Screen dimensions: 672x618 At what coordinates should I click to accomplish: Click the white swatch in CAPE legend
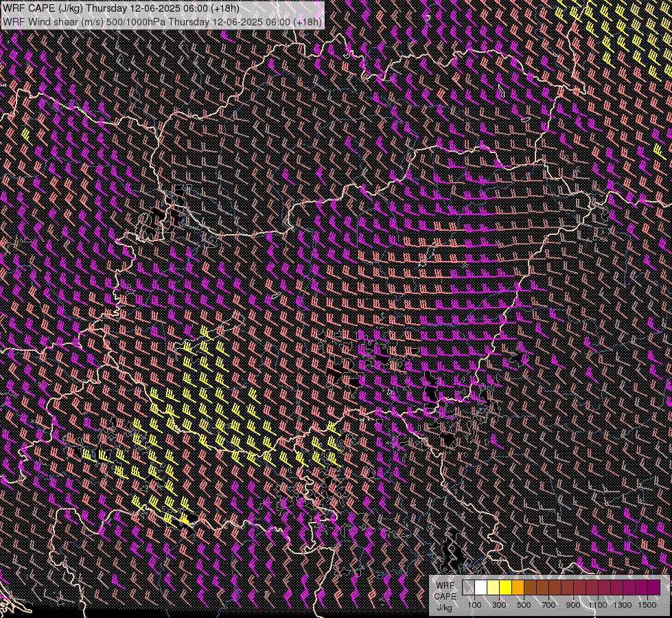(481, 588)
